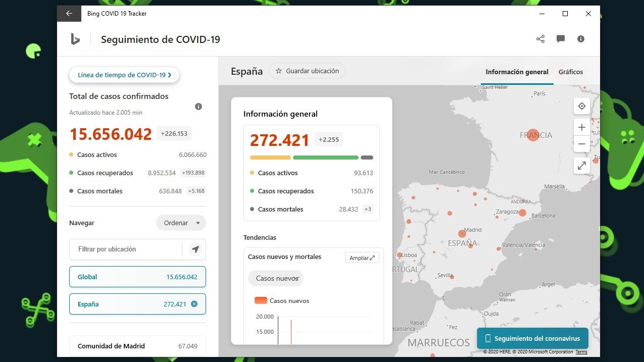Zoom out the map with minus icon

click(582, 144)
